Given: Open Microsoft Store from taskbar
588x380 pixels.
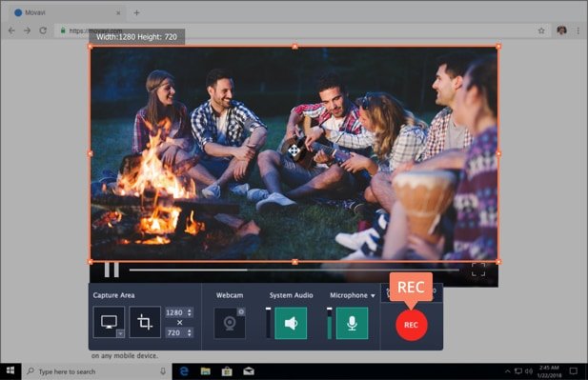Looking at the screenshot, I should (227, 371).
